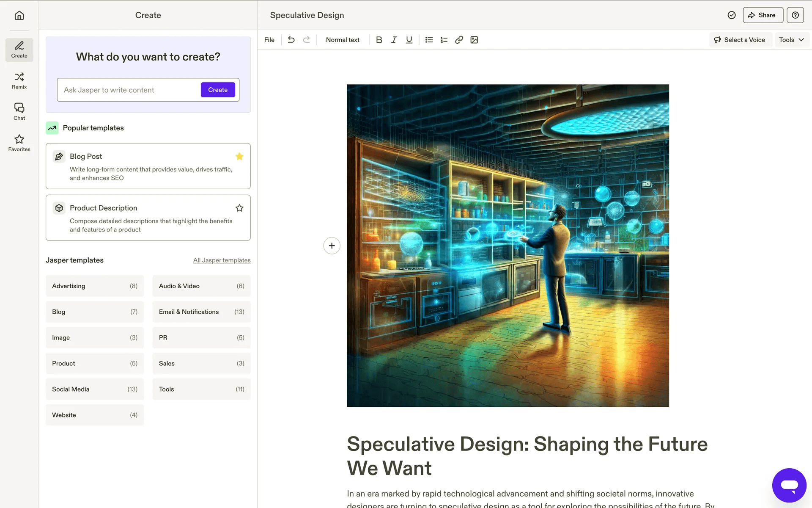Insert a hyperlink via the link icon

click(459, 40)
